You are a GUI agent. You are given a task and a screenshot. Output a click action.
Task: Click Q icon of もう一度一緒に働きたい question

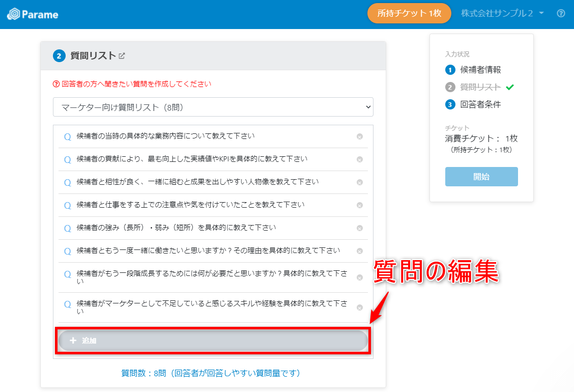point(68,251)
